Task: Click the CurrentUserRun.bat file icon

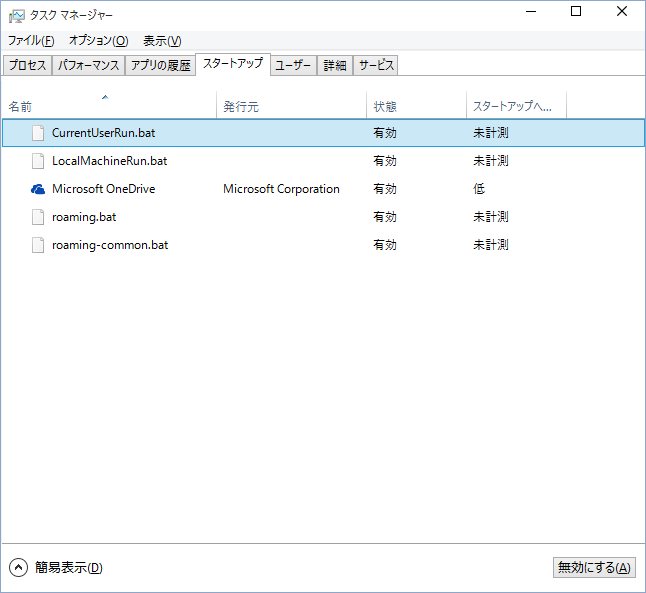Action: click(38, 133)
